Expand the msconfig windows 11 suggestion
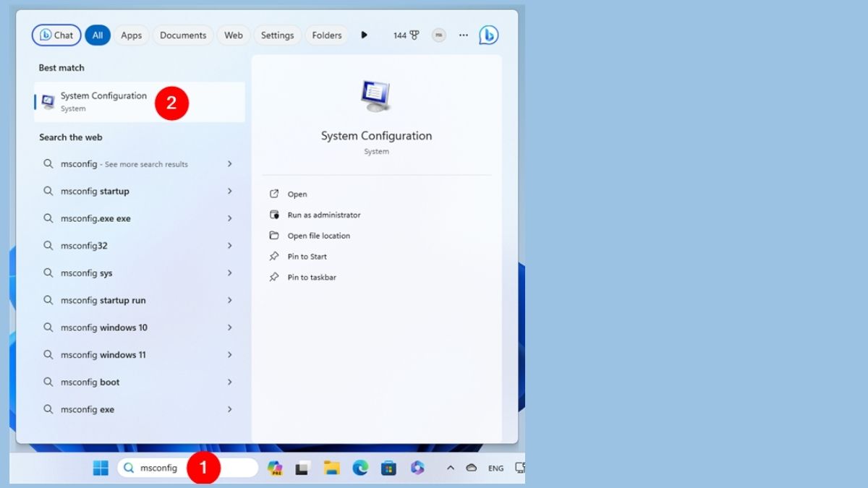 tap(229, 354)
